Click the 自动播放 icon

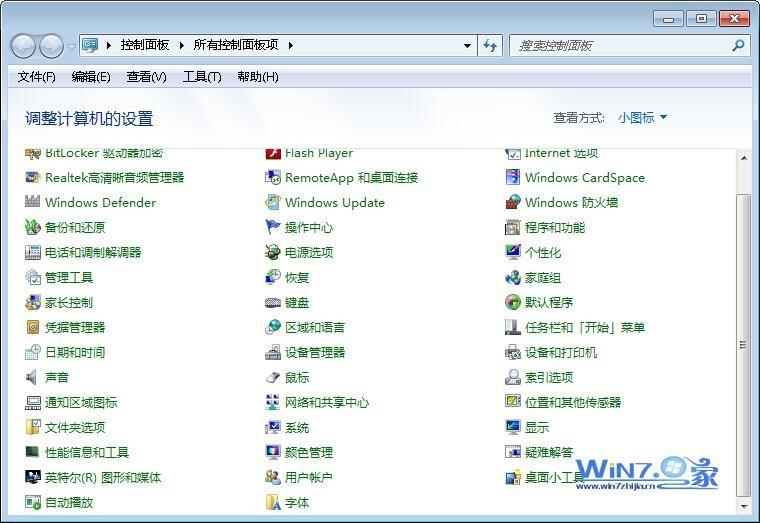click(32, 502)
